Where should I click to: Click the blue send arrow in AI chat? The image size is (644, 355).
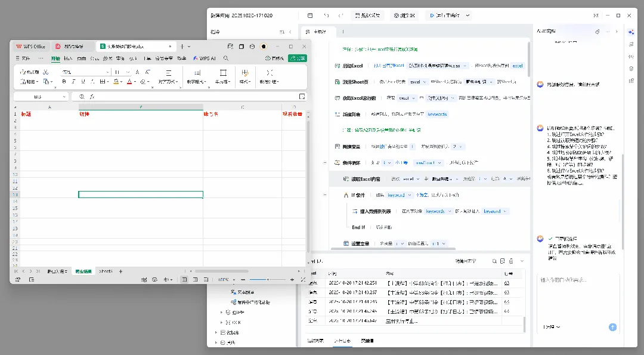click(612, 327)
